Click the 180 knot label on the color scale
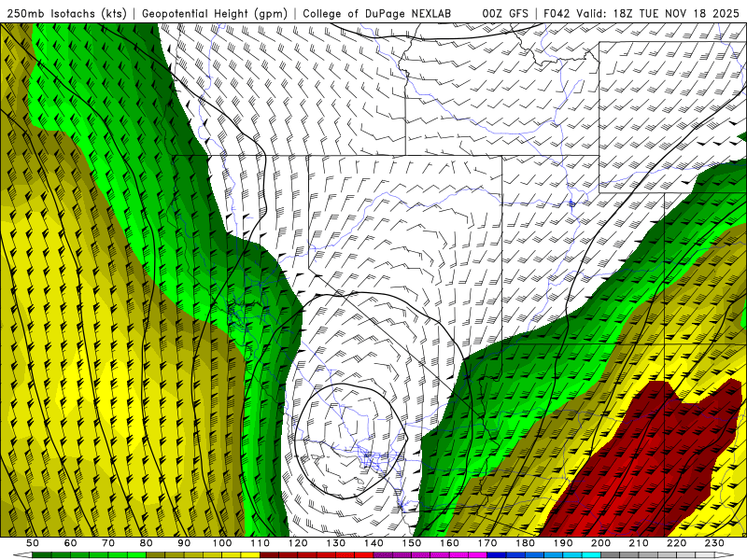This screenshot has width=747, height=560. click(525, 543)
